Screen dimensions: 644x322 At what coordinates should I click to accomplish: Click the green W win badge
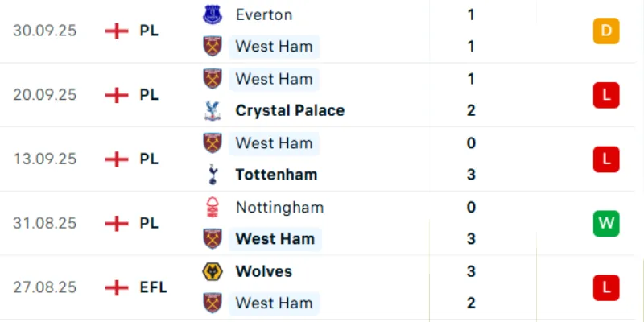(605, 223)
